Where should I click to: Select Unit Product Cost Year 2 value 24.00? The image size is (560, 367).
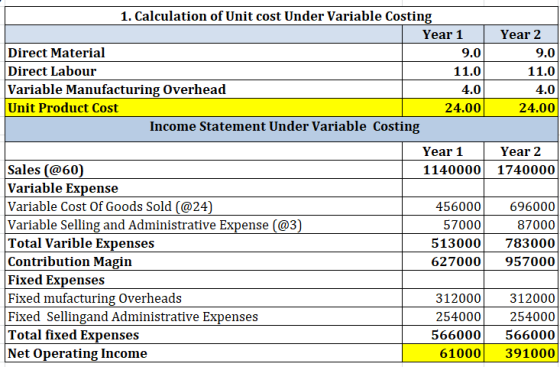(x=521, y=108)
